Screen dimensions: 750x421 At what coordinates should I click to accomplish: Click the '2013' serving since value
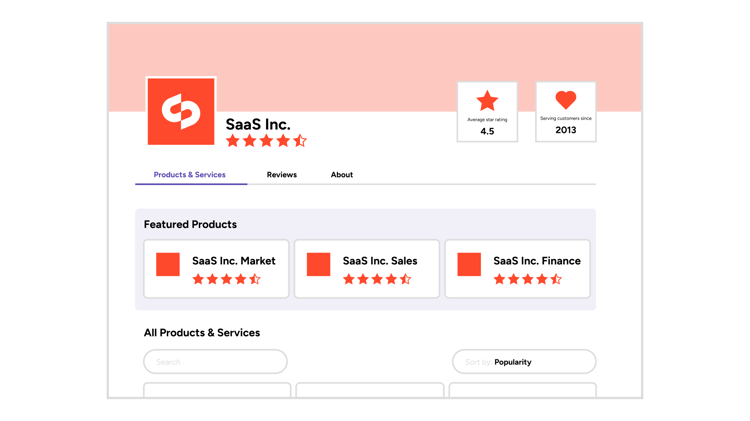point(565,130)
